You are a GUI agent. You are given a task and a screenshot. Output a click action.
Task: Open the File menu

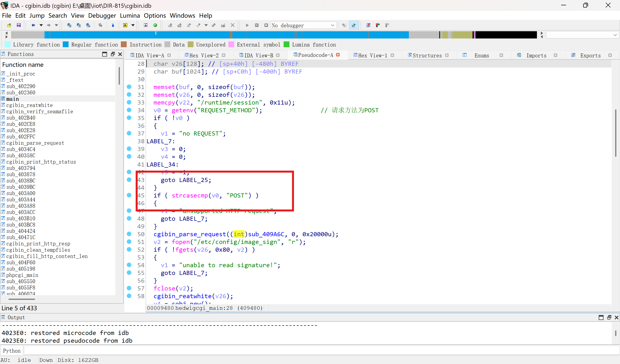tap(7, 15)
